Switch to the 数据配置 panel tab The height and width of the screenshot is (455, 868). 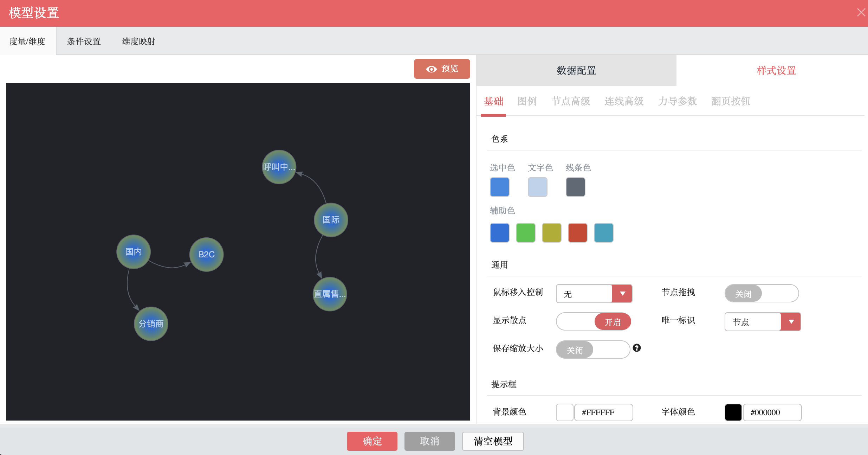click(x=576, y=70)
